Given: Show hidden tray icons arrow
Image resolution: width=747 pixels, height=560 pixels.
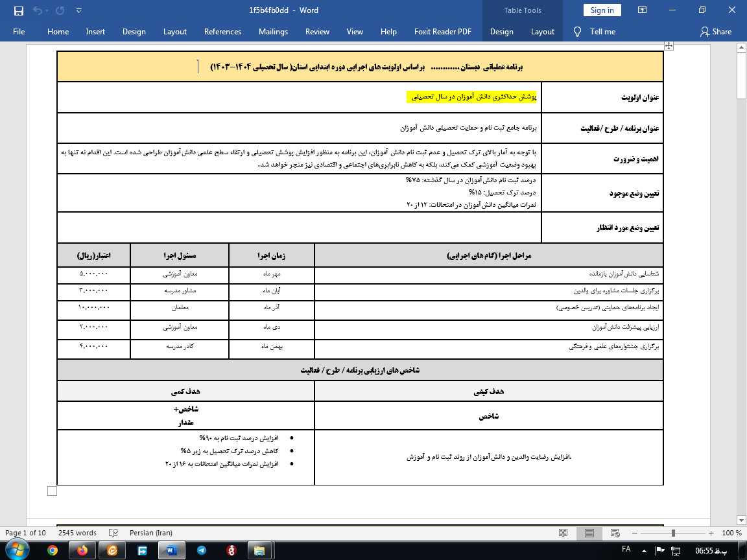Looking at the screenshot, I should (644, 551).
